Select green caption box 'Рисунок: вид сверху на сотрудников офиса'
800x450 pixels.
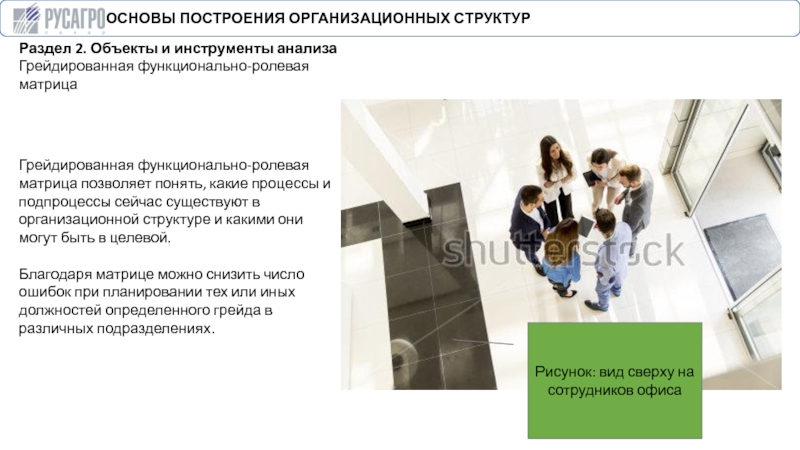click(x=614, y=380)
